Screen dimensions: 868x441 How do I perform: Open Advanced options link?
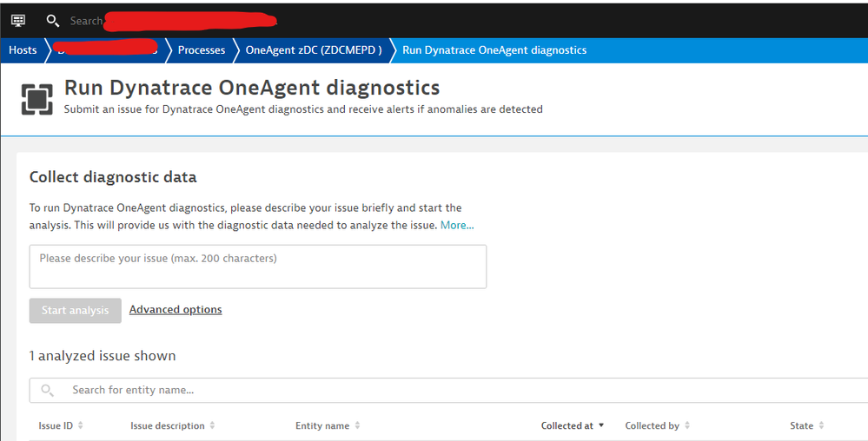(x=176, y=309)
